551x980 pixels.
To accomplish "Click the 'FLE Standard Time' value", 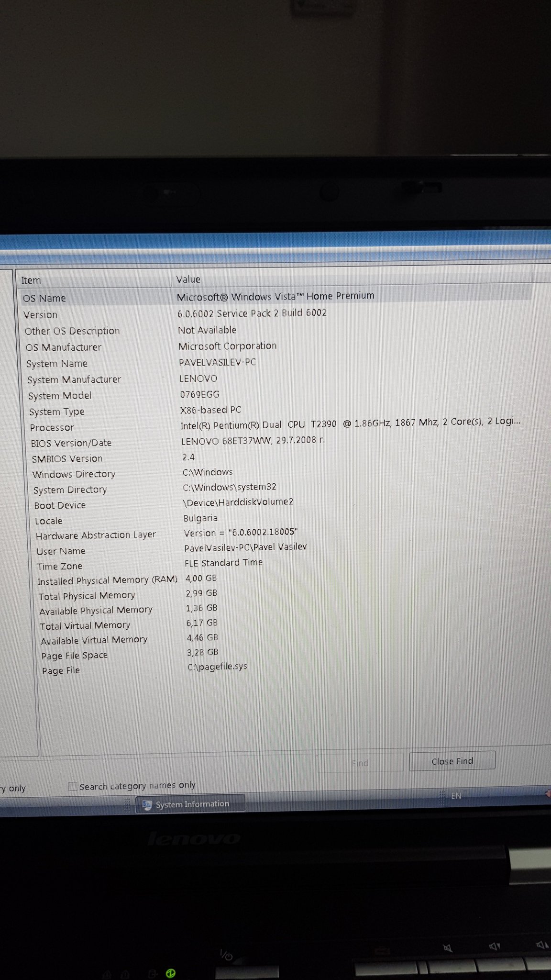I will [224, 563].
